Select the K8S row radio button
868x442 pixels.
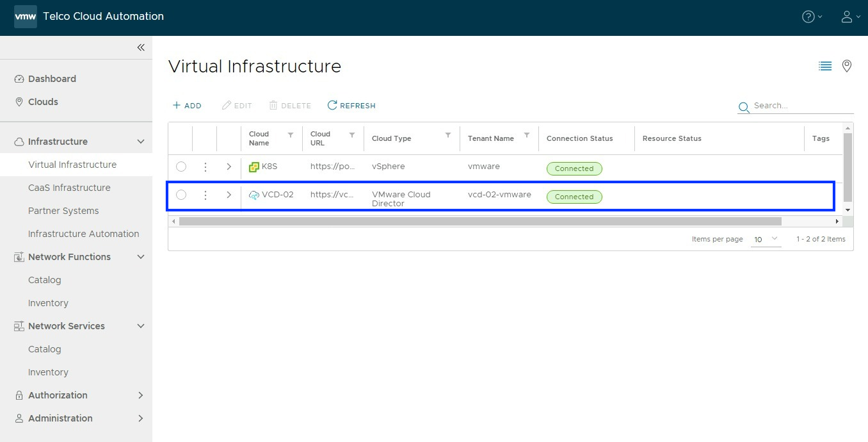[181, 167]
